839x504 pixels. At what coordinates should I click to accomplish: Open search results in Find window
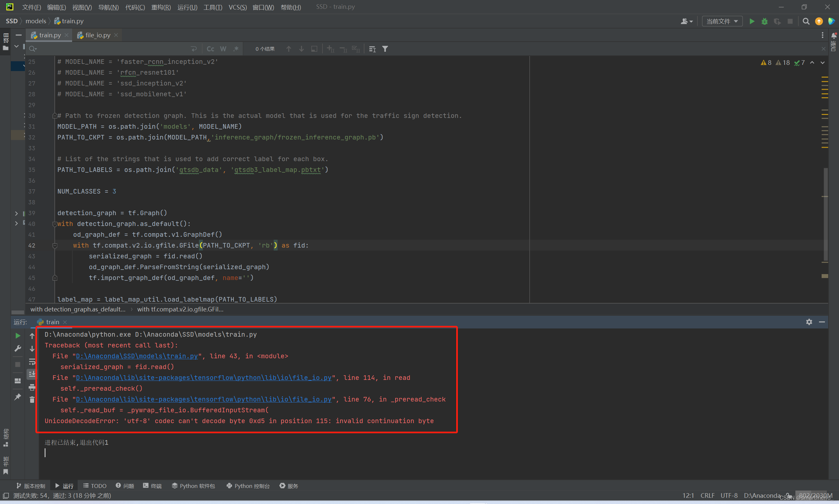(372, 49)
